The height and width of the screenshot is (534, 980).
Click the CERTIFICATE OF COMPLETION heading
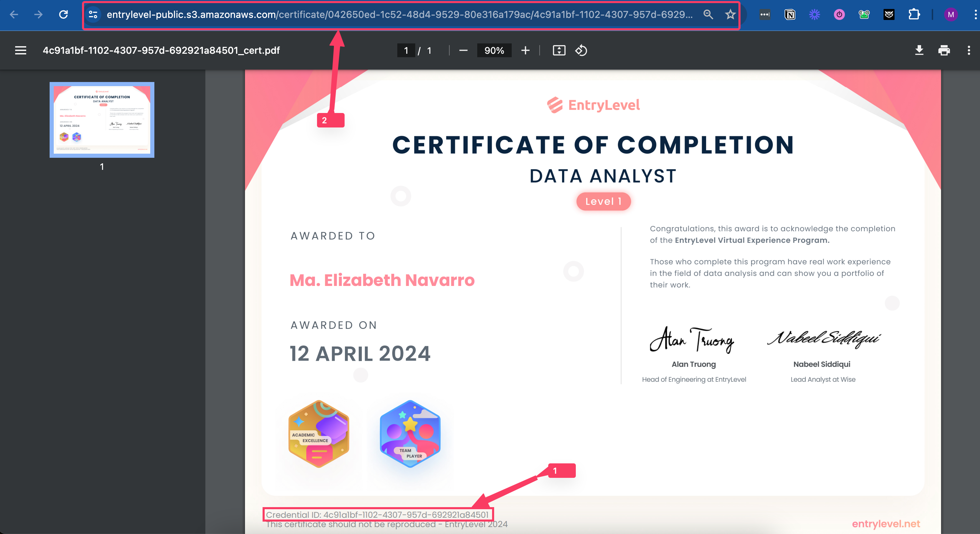[x=593, y=145]
